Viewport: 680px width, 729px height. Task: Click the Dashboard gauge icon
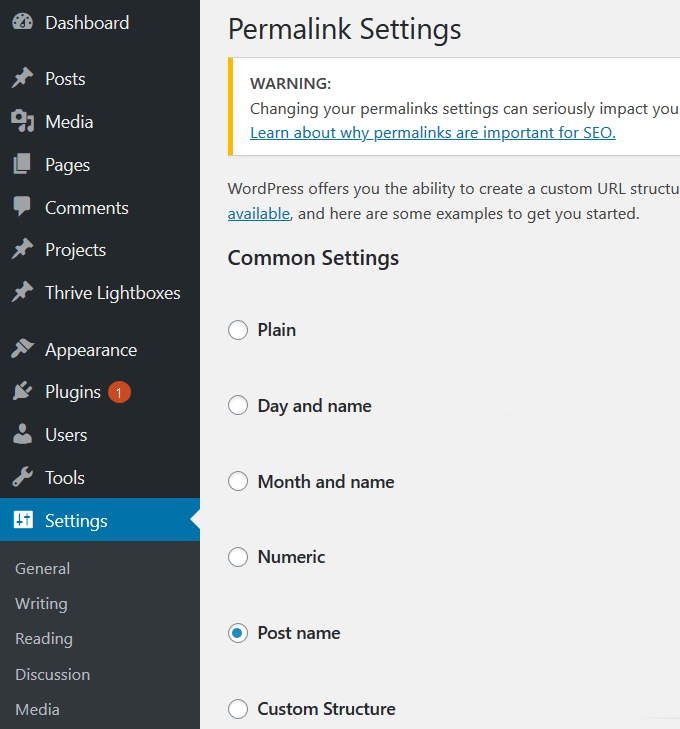click(22, 23)
